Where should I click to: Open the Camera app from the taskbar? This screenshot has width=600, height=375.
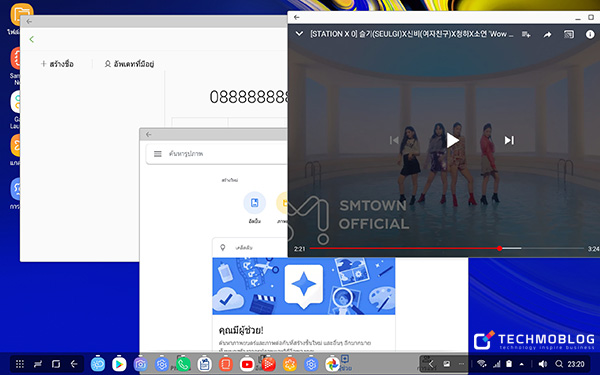click(x=140, y=364)
